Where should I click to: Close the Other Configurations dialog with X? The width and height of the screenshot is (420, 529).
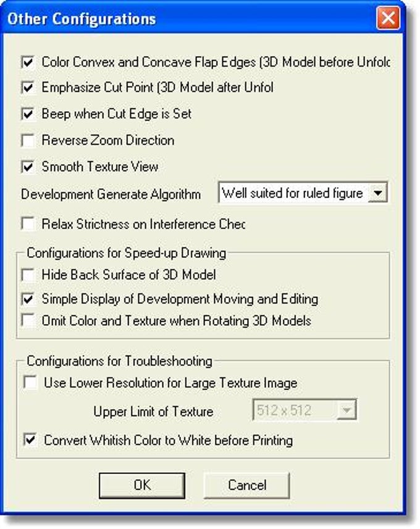click(x=388, y=17)
